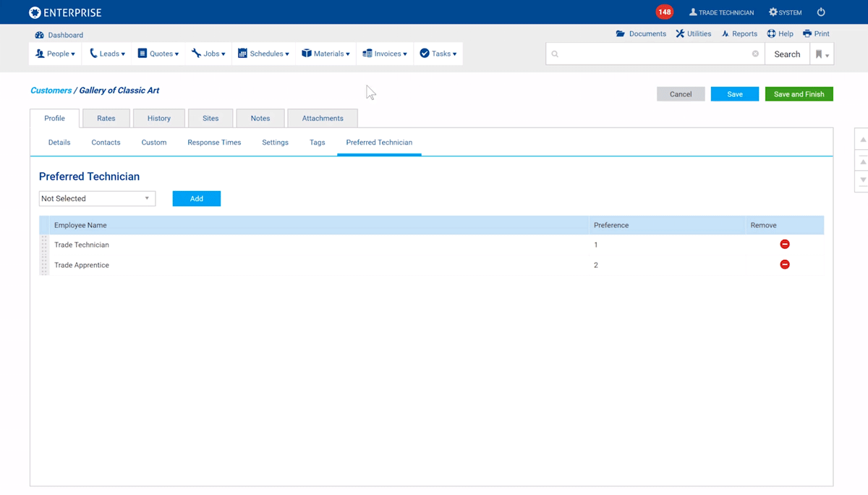Screen dimensions: 868x495
Task: Open the Not Selected technician dropdown
Action: (x=97, y=198)
